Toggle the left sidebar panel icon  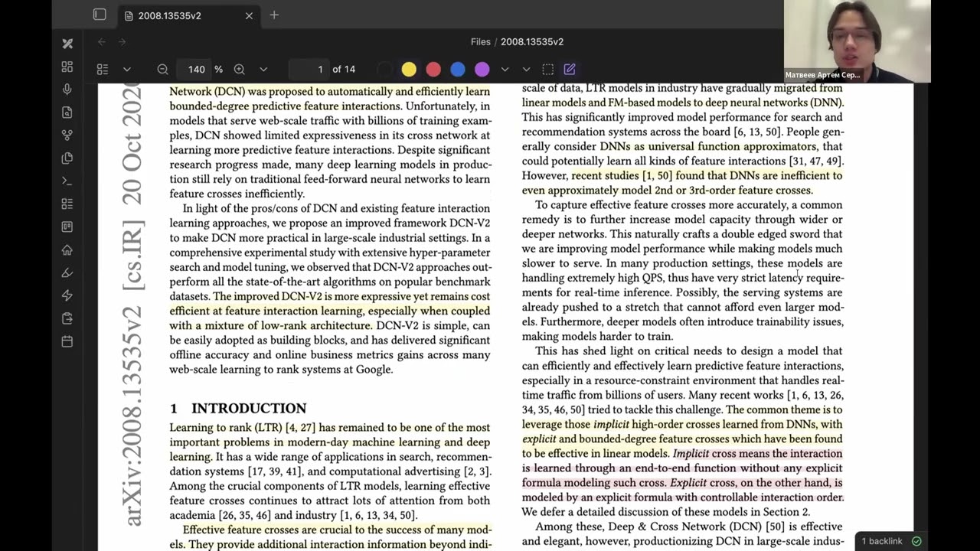pyautogui.click(x=100, y=15)
